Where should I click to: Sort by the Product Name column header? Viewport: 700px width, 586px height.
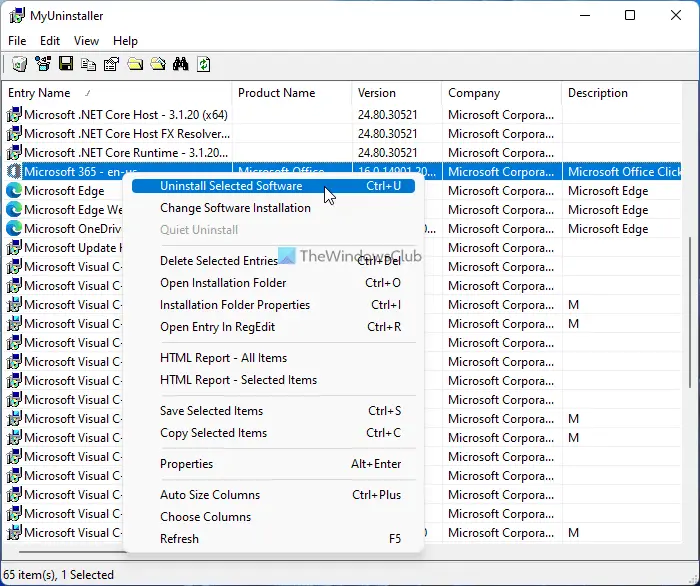[x=292, y=93]
